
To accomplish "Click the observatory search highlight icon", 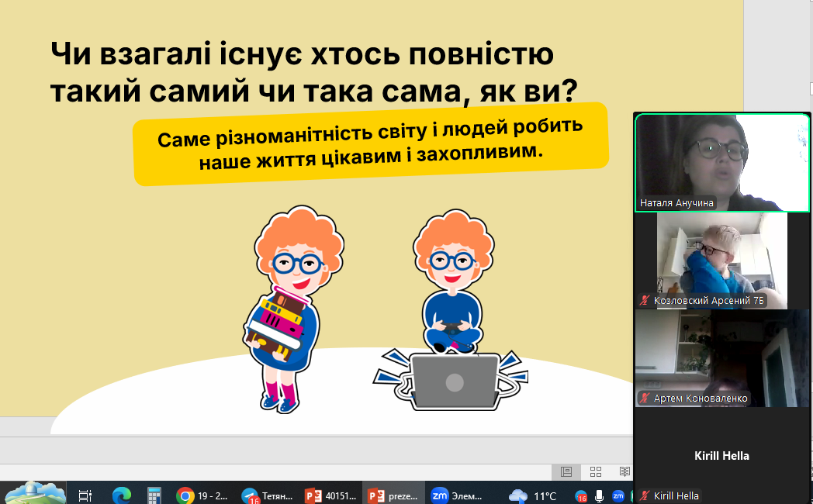I will (x=35, y=493).
